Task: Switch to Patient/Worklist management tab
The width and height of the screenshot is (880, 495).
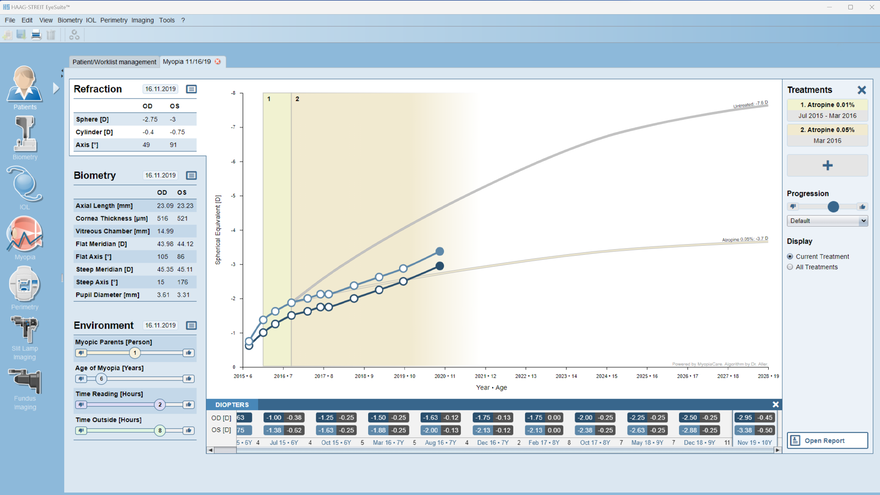Action: point(114,62)
